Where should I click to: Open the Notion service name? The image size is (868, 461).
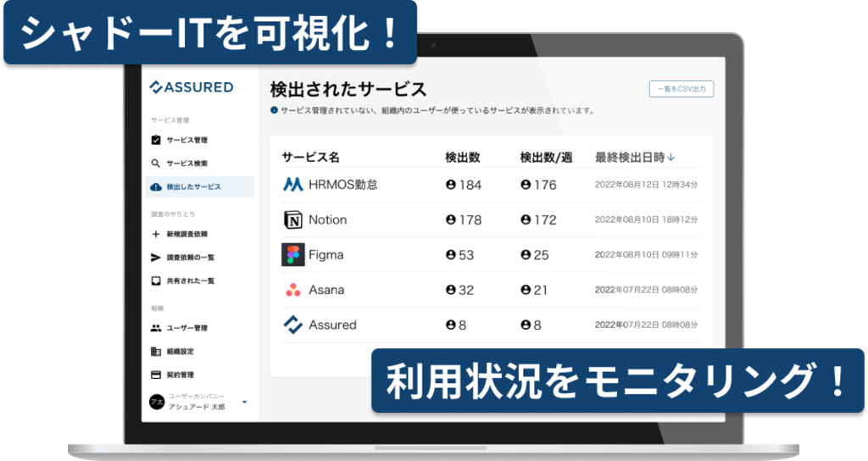click(x=328, y=219)
